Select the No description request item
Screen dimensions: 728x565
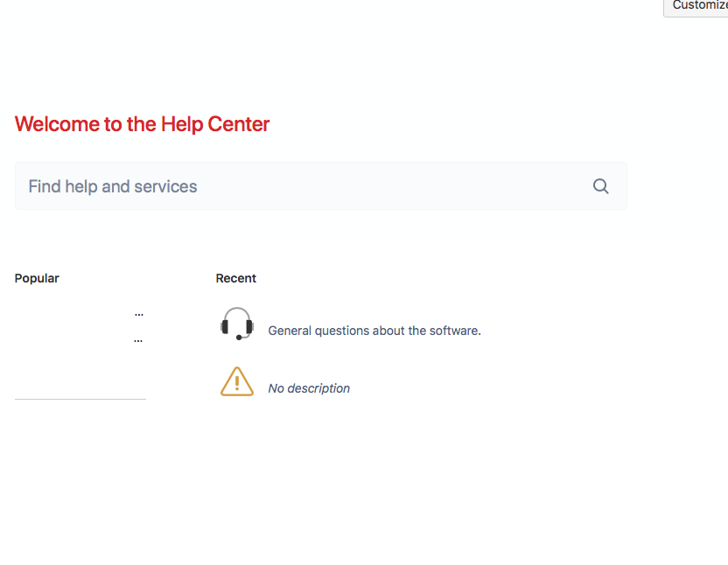(x=309, y=388)
